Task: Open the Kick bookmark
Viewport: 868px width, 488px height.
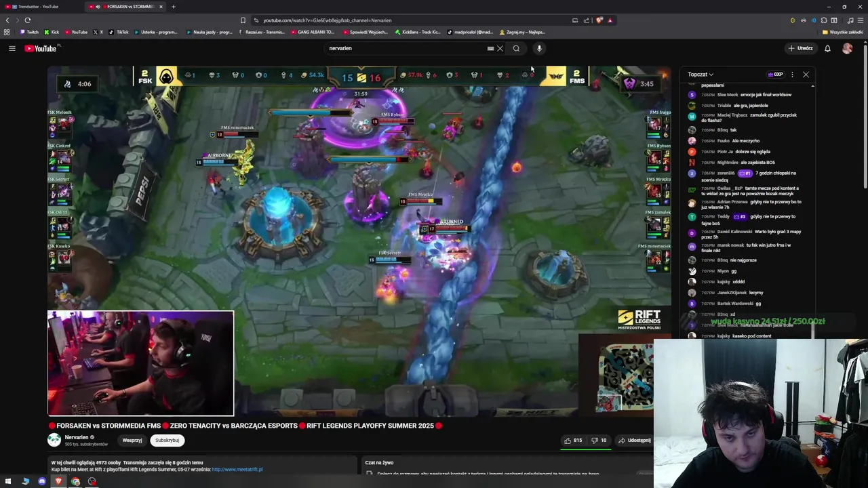Action: click(x=52, y=32)
